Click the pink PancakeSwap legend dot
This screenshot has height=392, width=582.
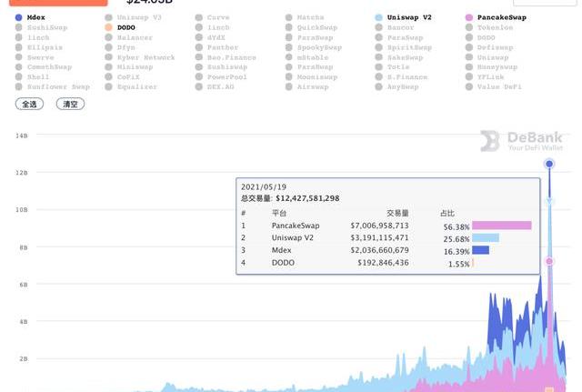pyautogui.click(x=468, y=17)
